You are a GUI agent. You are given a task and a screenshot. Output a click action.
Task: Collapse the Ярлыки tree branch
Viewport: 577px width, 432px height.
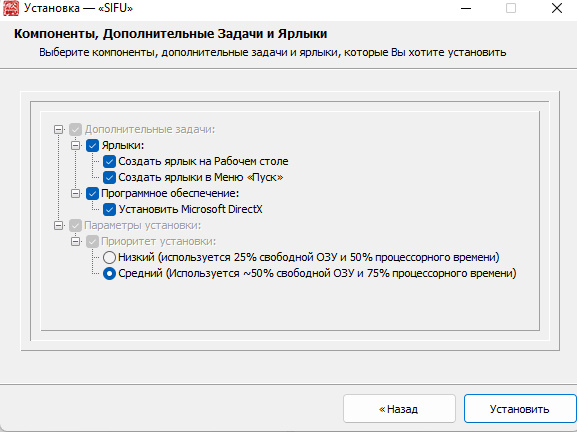coord(75,145)
